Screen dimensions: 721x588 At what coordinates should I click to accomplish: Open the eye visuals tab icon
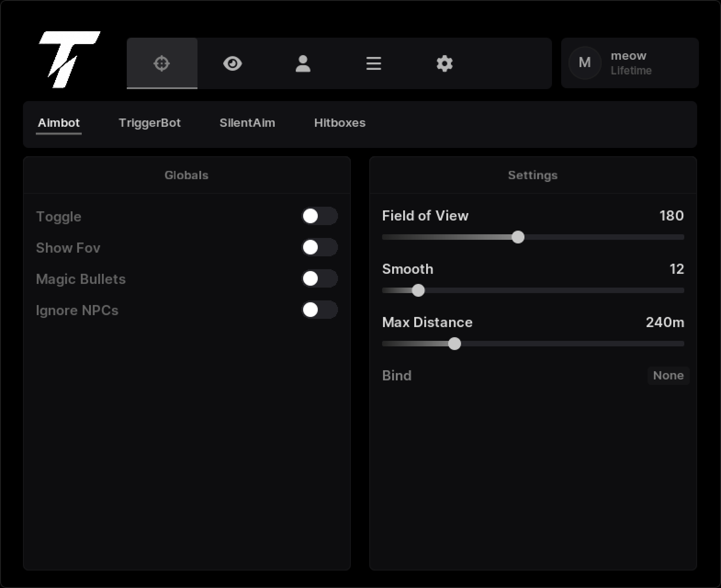point(232,63)
